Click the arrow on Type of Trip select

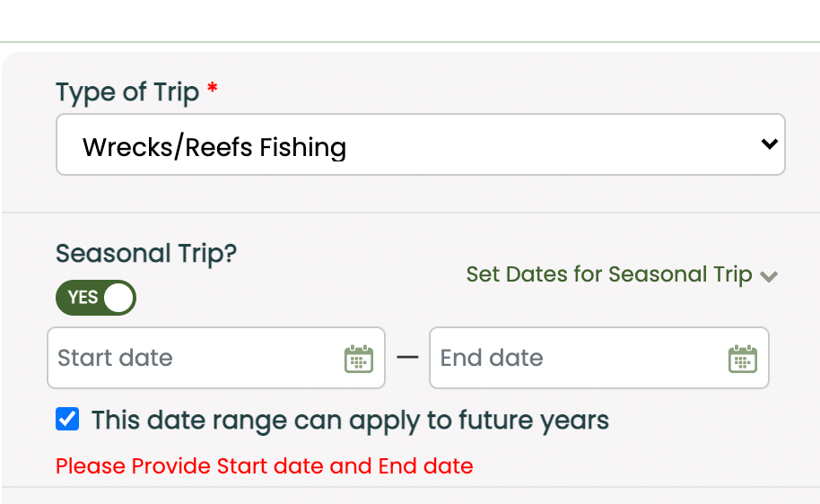768,144
